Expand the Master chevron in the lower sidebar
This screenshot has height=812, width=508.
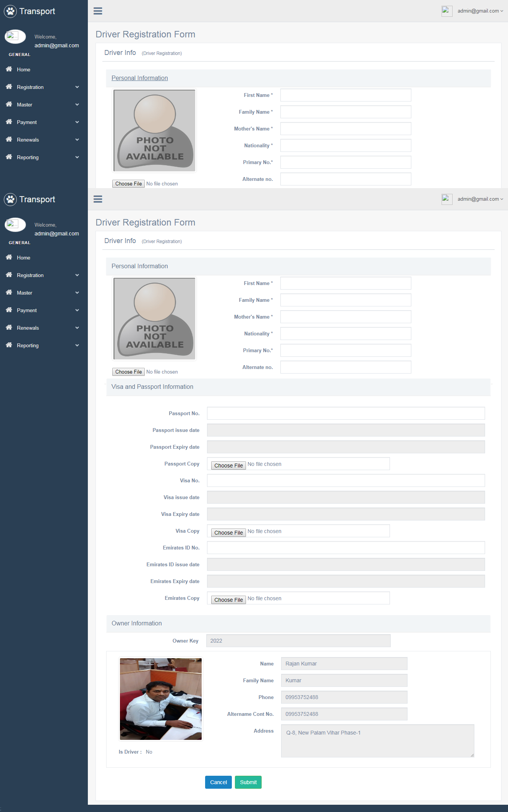(x=77, y=293)
